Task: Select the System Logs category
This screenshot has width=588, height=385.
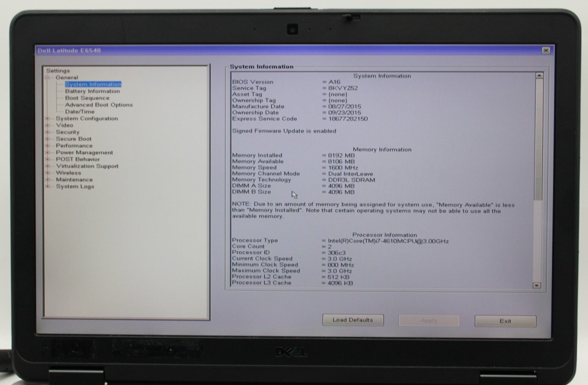Action: (75, 186)
